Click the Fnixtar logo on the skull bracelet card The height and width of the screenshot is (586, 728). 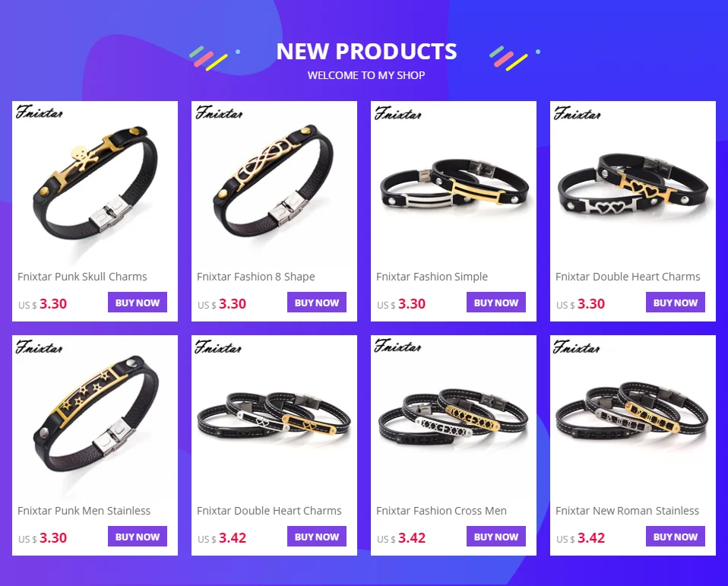pos(39,112)
